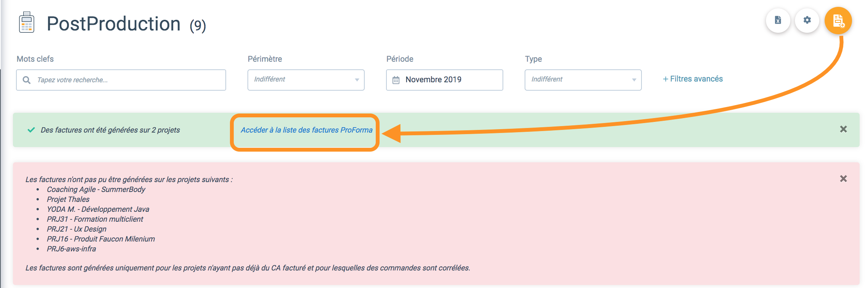Close the red error message panel
This screenshot has height=288, width=868.
843,179
